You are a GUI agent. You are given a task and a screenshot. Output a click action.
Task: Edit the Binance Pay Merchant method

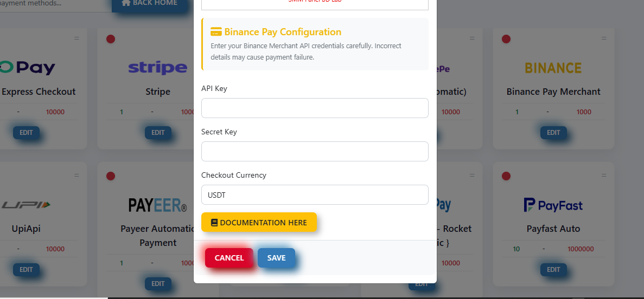click(553, 133)
